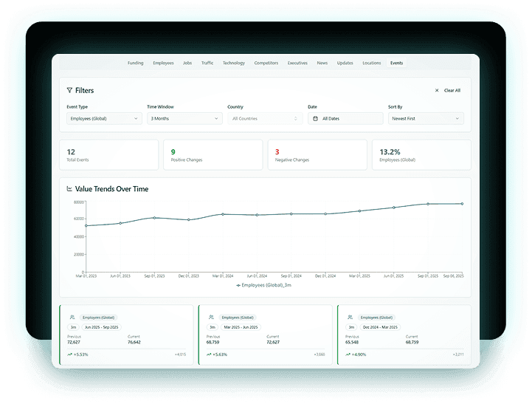Click people icon on Dec 2024 - Mar 2025 card
532x404 pixels.
coord(350,317)
